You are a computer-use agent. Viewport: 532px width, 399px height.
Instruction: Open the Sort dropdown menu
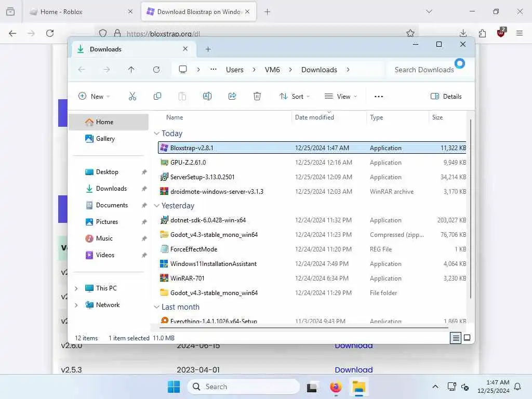(x=294, y=96)
